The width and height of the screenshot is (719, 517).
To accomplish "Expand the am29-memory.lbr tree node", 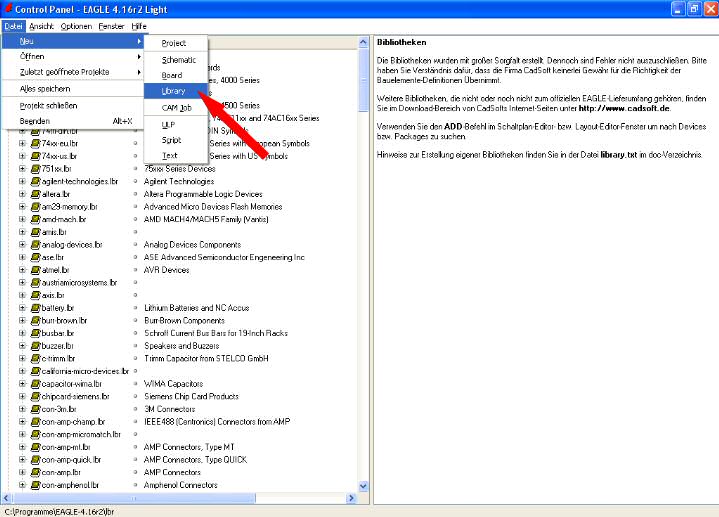I will (x=22, y=207).
